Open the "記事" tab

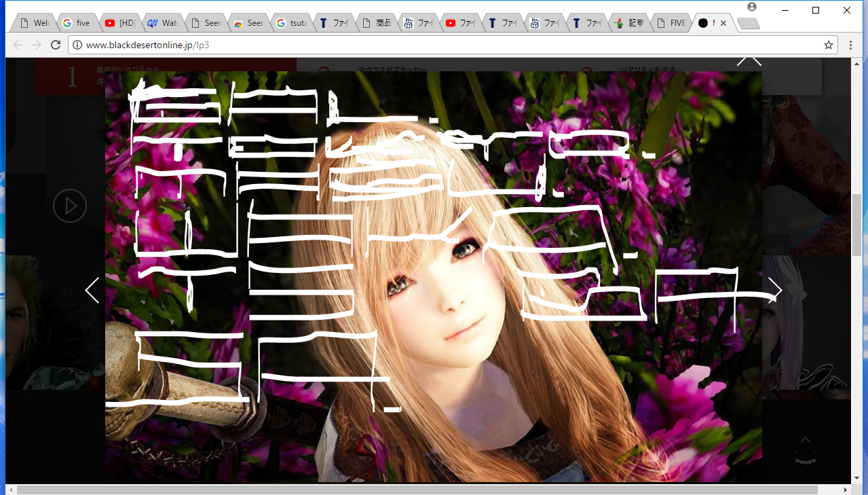tap(629, 23)
